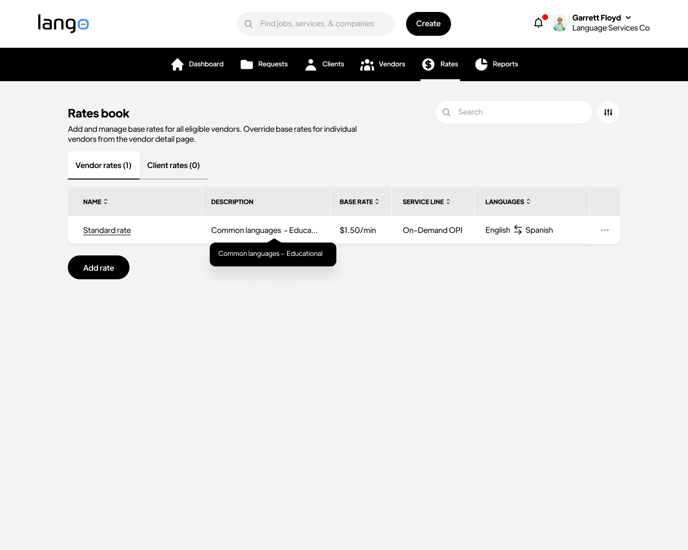Click the Clients person icon
Image resolution: width=688 pixels, height=550 pixels.
[x=311, y=64]
